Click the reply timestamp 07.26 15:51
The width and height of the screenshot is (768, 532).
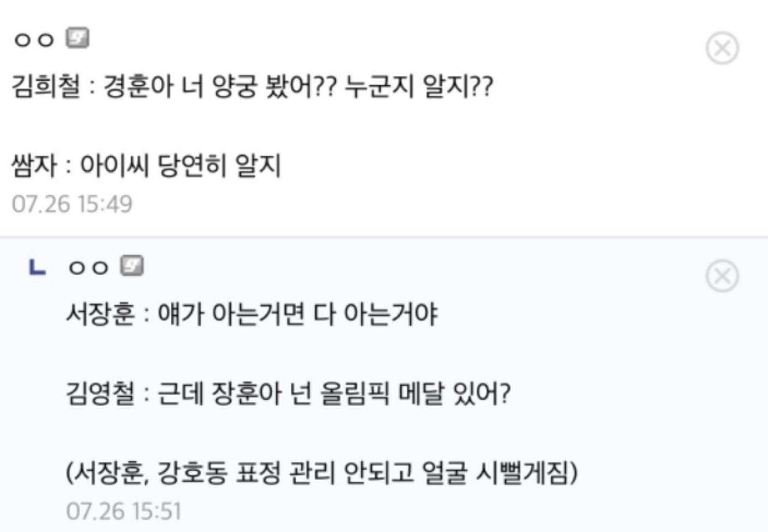tap(124, 511)
